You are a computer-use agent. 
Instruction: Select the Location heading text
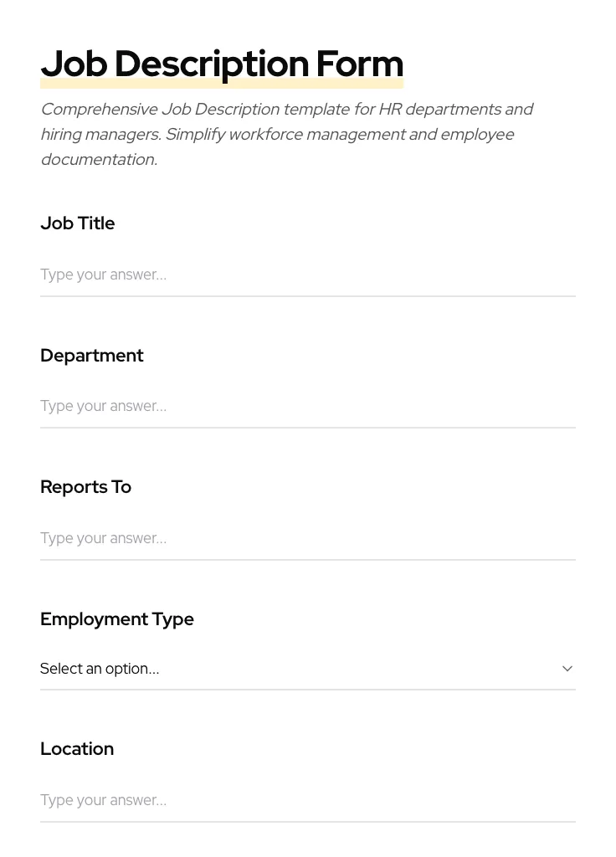pos(77,749)
